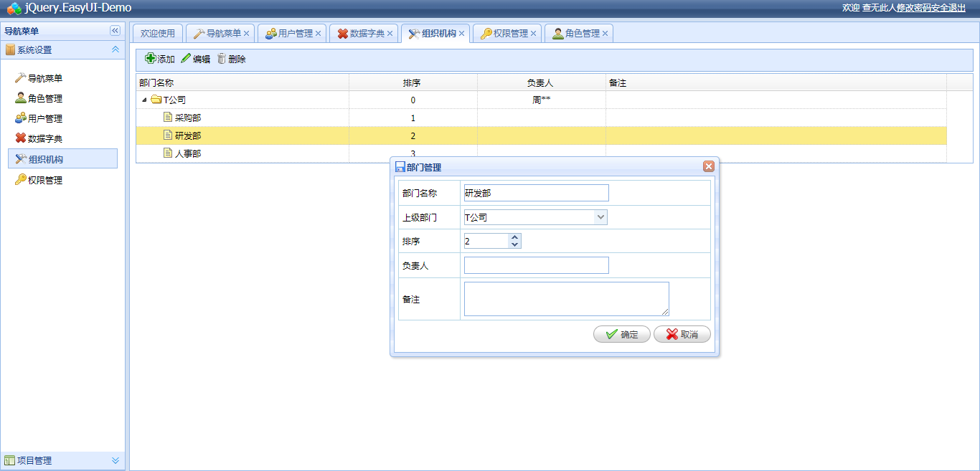Image resolution: width=980 pixels, height=471 pixels.
Task: Click the jQuery.EasyUI-Demo logo icon
Action: (x=14, y=8)
